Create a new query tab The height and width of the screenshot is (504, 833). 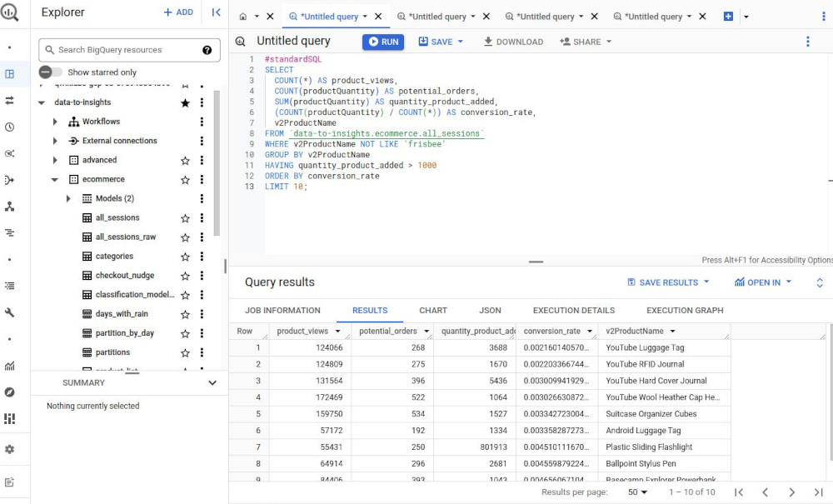[x=728, y=17]
